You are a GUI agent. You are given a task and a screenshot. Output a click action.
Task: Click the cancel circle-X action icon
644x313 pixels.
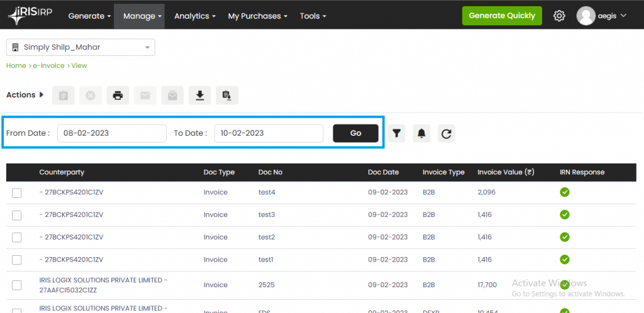coord(91,95)
